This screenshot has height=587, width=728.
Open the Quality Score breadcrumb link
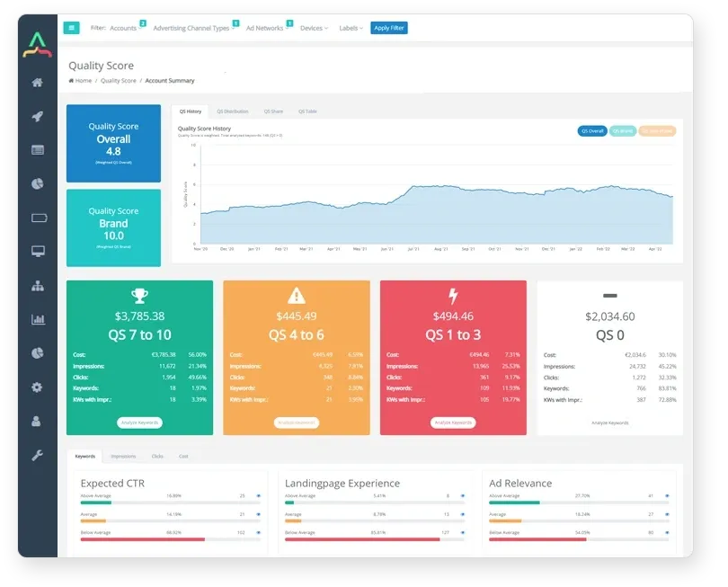click(119, 81)
